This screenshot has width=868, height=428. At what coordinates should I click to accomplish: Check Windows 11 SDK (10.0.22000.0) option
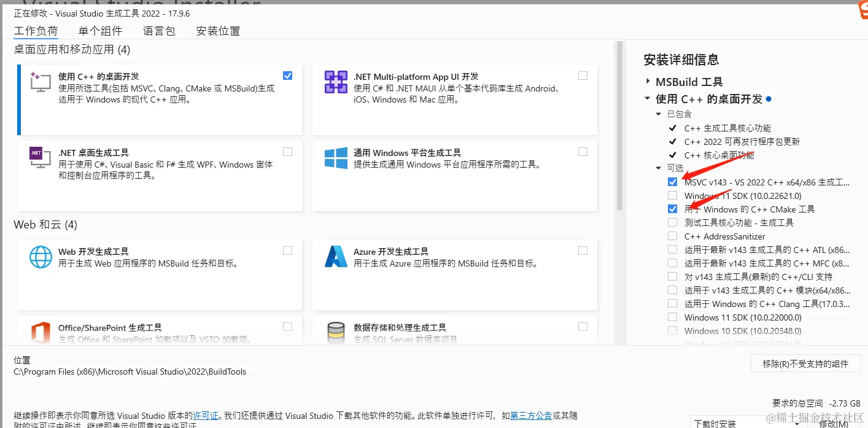point(673,317)
